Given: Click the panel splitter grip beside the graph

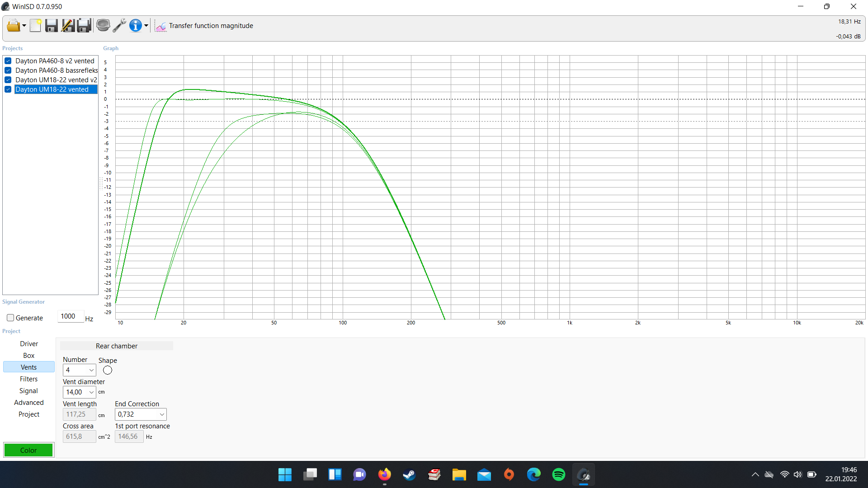Looking at the screenshot, I should [100, 183].
